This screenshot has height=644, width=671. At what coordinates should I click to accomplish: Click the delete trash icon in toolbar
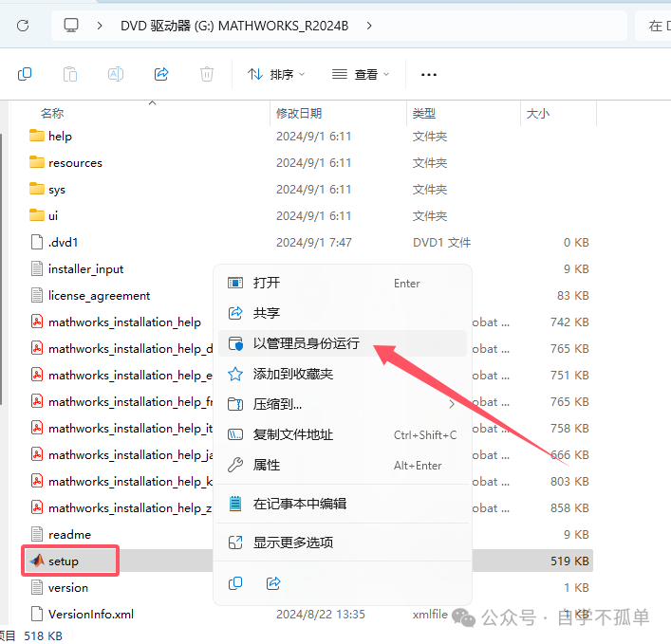(x=207, y=74)
